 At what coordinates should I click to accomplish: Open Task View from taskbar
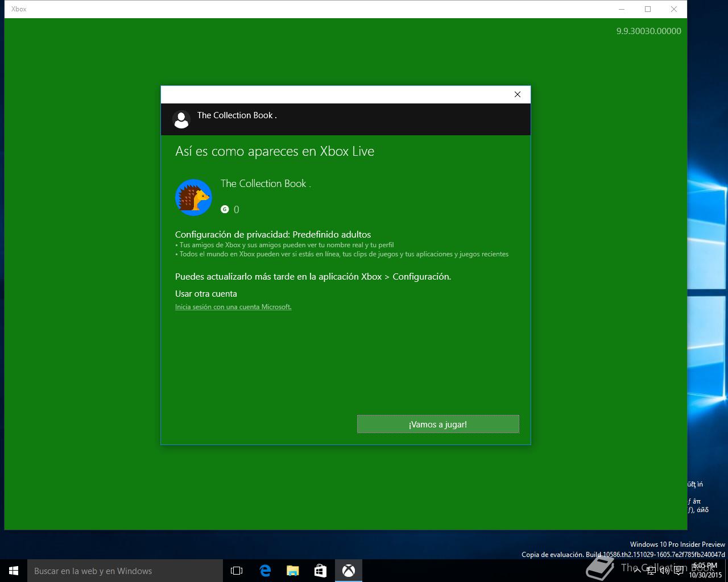tap(237, 571)
